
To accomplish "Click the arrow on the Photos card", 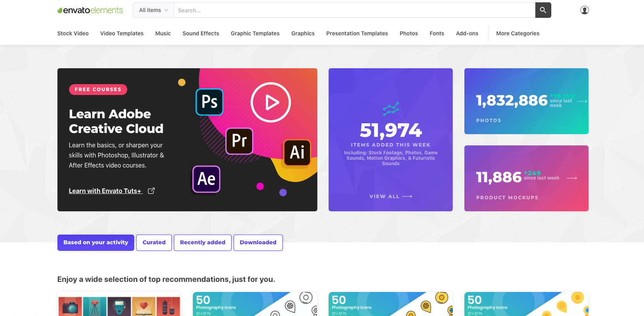I will [582, 101].
